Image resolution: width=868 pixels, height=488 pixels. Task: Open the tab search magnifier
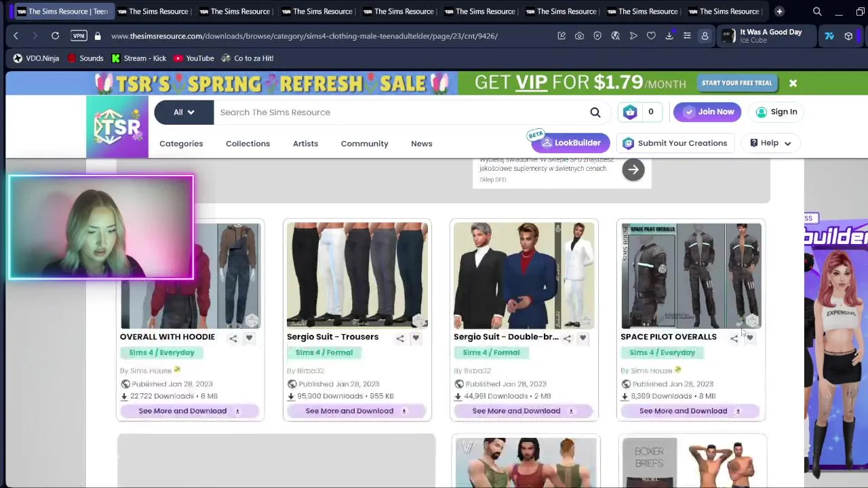[817, 12]
